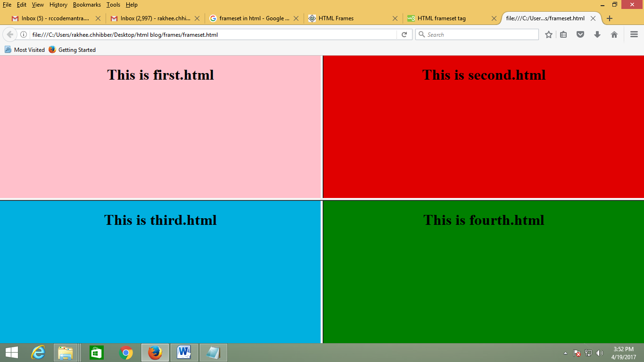This screenshot has width=644, height=362.
Task: Bookmark this page with the star icon
Action: 548,34
